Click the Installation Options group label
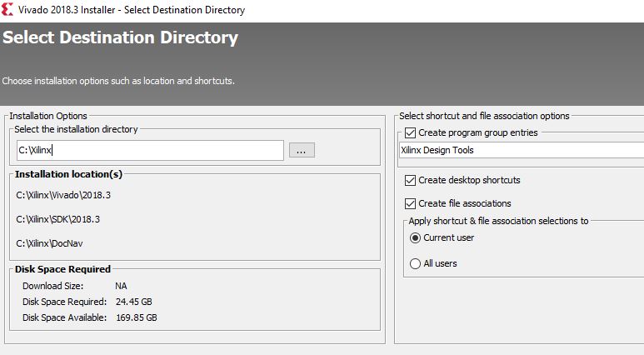This screenshot has width=644, height=355. 48,116
